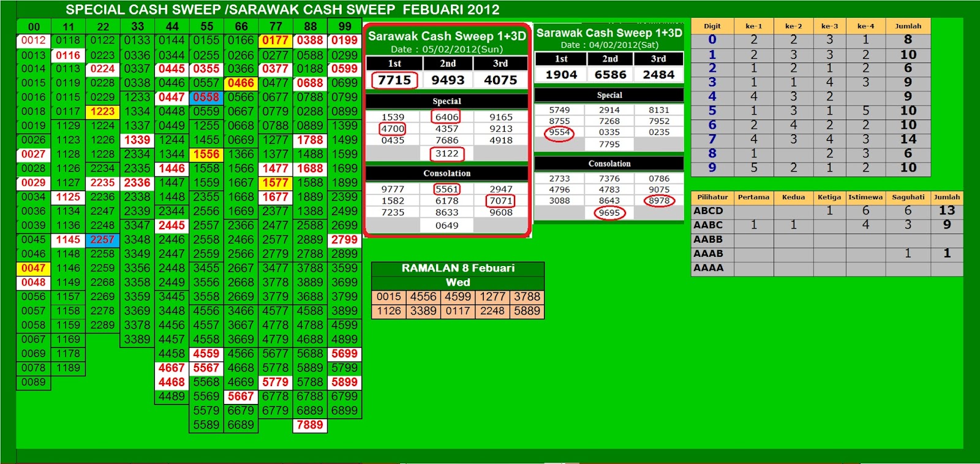Click the yellow highlighted cell 0177
980x464 pixels.
pyautogui.click(x=275, y=40)
